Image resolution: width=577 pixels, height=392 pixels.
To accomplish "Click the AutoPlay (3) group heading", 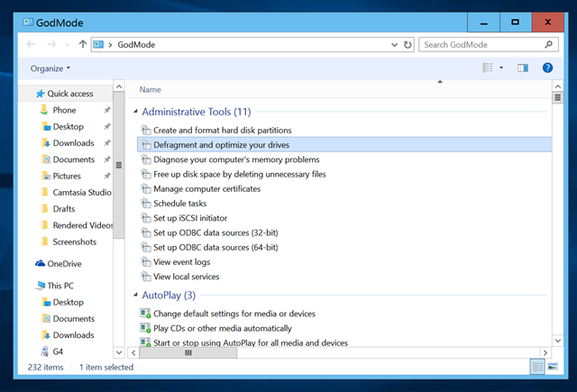I will click(x=169, y=296).
